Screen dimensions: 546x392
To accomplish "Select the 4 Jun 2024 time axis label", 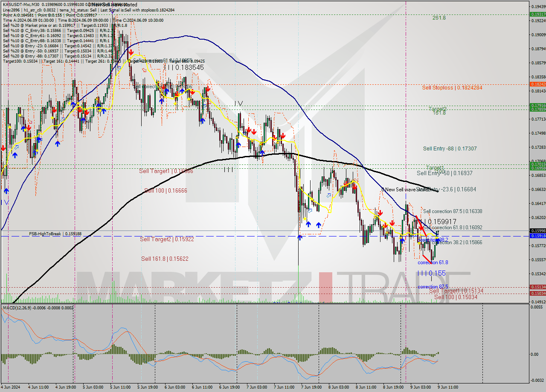I will (9, 387).
